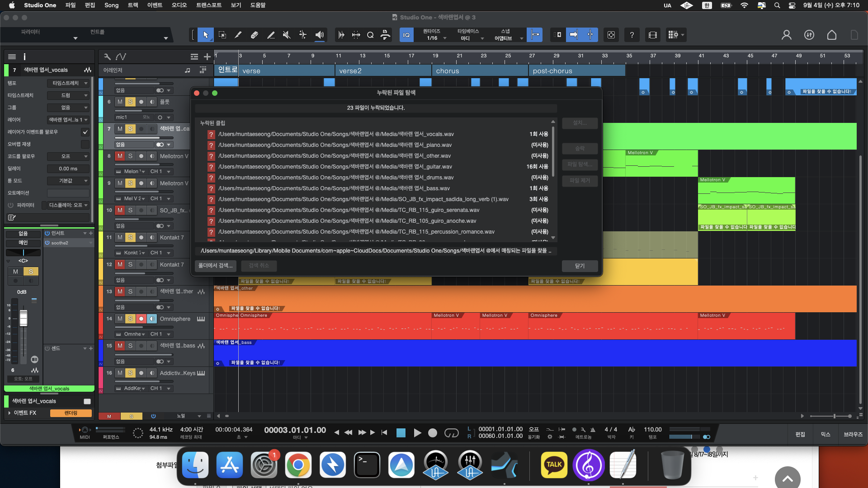The height and width of the screenshot is (488, 868).
Task: Open the 트랜스포트 menu
Action: pos(209,5)
